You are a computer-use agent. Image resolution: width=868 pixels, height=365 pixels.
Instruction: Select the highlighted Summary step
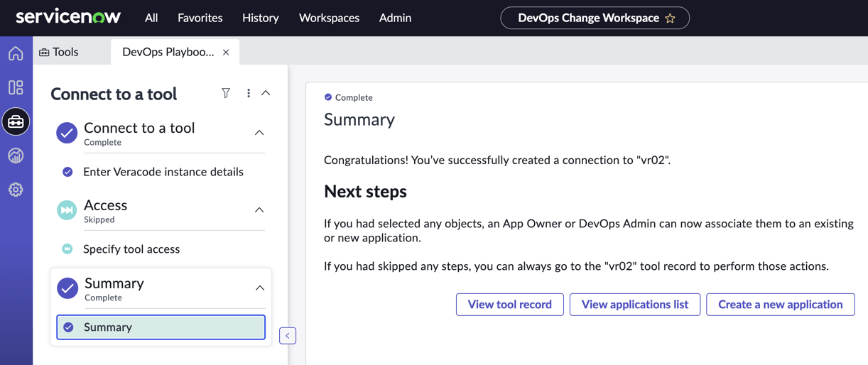(x=161, y=327)
